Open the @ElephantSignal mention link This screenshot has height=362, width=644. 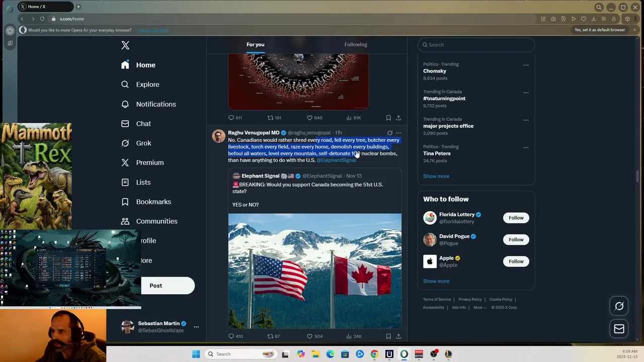pyautogui.click(x=336, y=160)
